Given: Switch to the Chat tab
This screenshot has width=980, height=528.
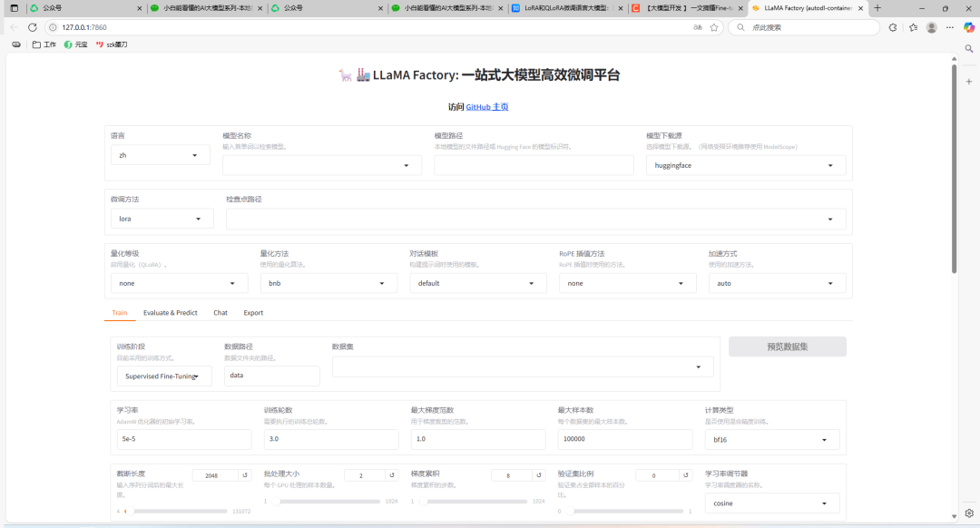Looking at the screenshot, I should coord(220,312).
